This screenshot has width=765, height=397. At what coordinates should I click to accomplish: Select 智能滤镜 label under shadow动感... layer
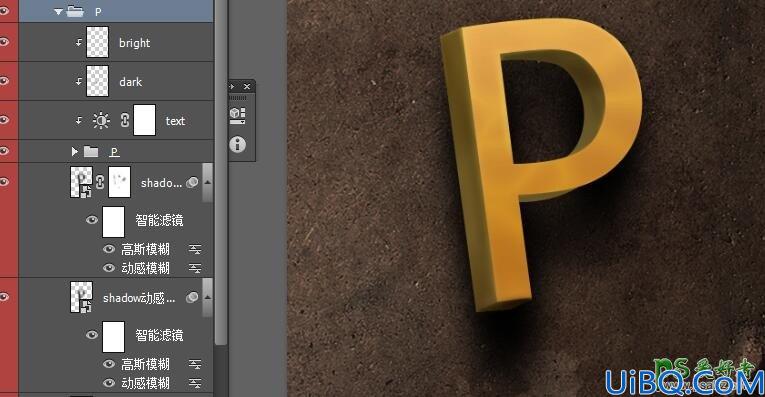point(160,336)
